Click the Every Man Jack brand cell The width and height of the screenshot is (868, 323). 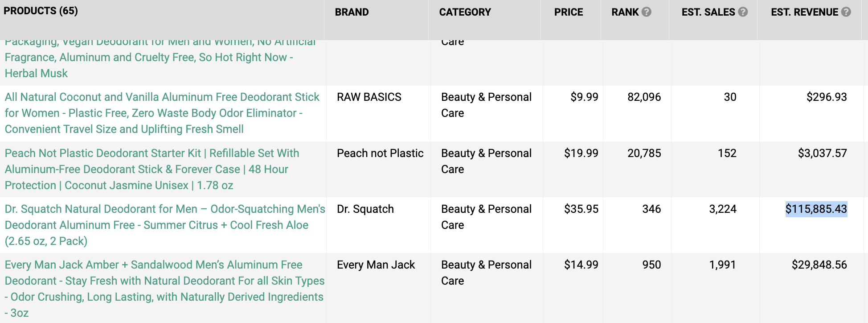(x=376, y=265)
